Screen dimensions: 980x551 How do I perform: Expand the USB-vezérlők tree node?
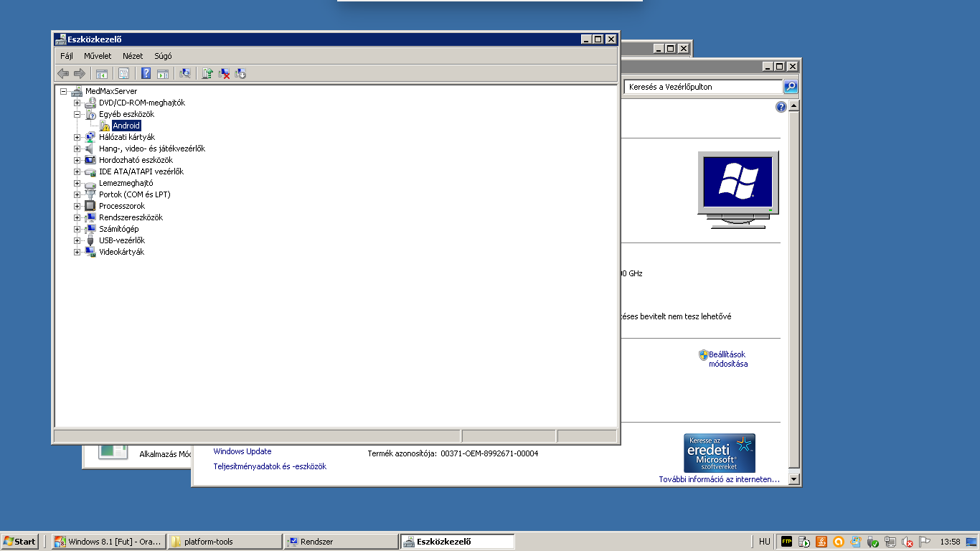pos(77,240)
